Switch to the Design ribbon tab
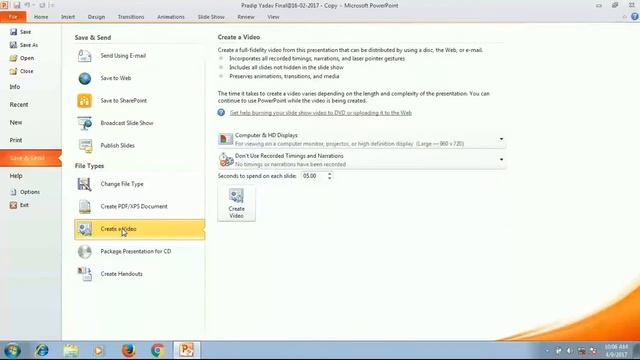This screenshot has height=360, width=640. [96, 17]
